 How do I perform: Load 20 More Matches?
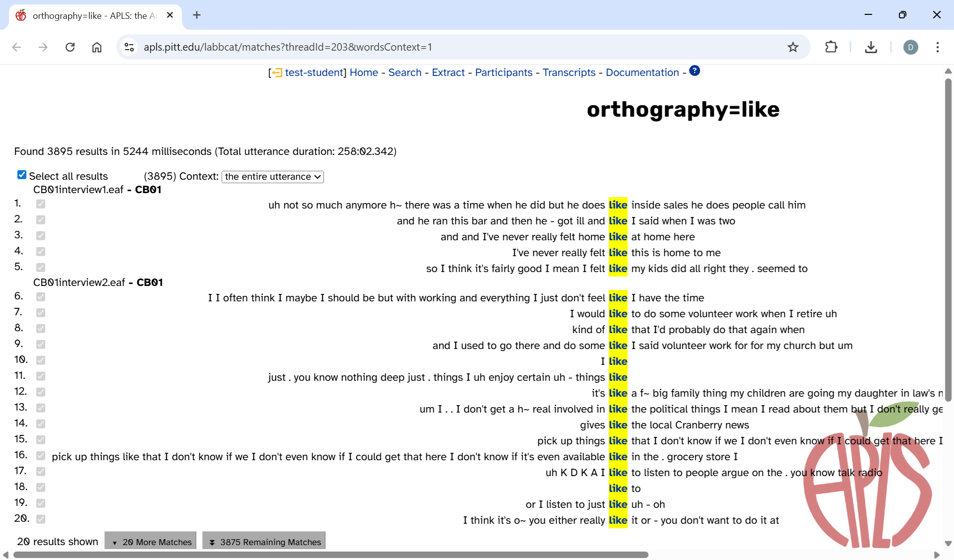[151, 542]
